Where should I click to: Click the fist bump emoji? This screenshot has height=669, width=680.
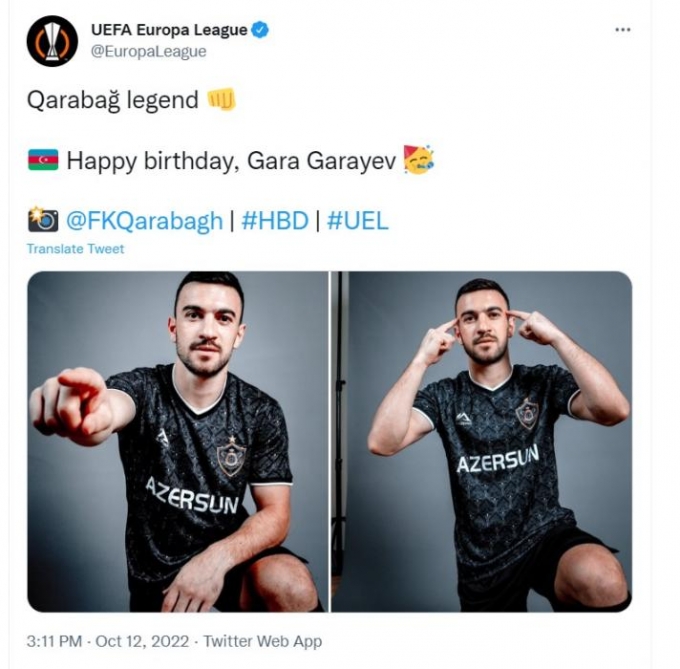222,99
